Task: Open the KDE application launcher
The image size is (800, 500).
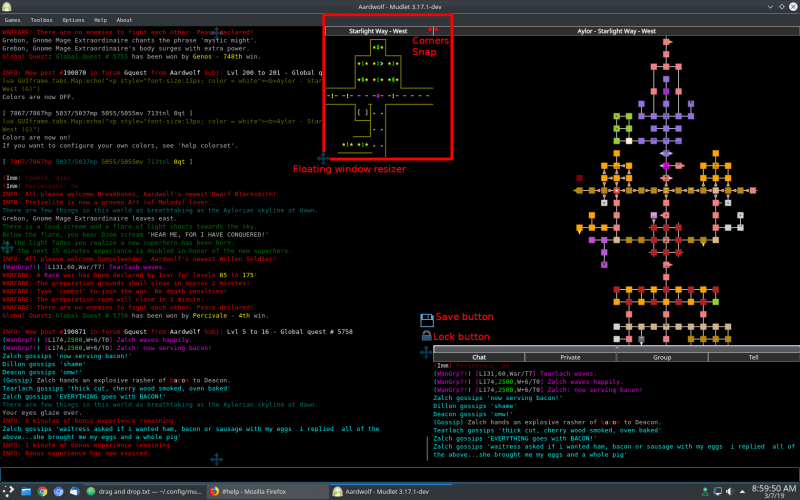Action: [x=8, y=491]
